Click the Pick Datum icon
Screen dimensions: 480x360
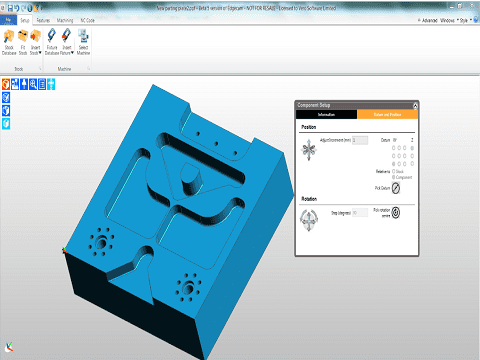pyautogui.click(x=396, y=188)
